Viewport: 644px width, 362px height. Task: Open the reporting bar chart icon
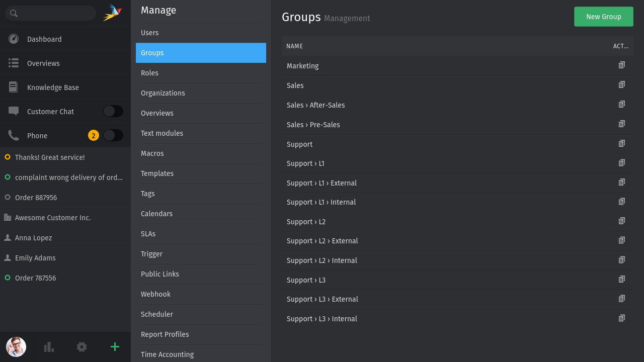pos(48,346)
